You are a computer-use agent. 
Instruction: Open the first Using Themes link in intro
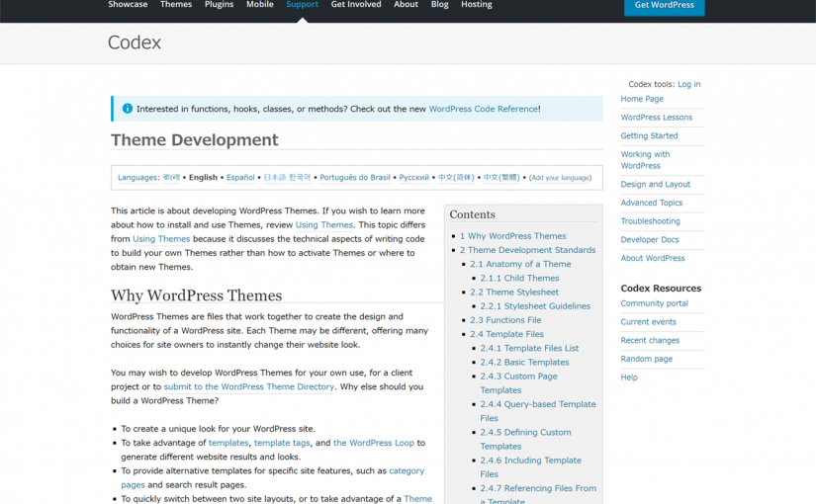tap(324, 224)
